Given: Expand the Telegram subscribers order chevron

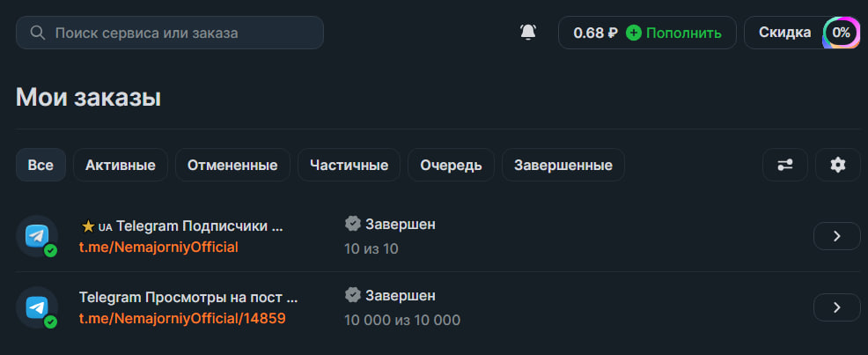Looking at the screenshot, I should tap(836, 236).
